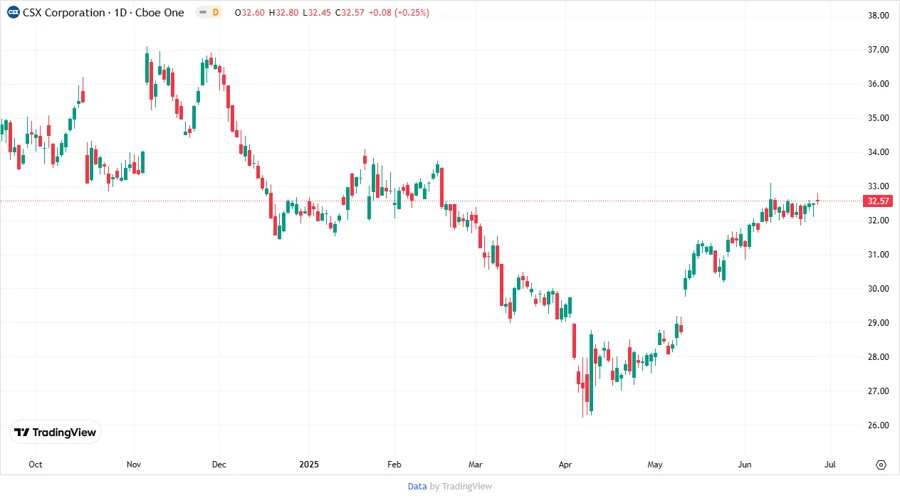Click the Oct label on time axis
This screenshot has width=900, height=498.
tap(35, 464)
